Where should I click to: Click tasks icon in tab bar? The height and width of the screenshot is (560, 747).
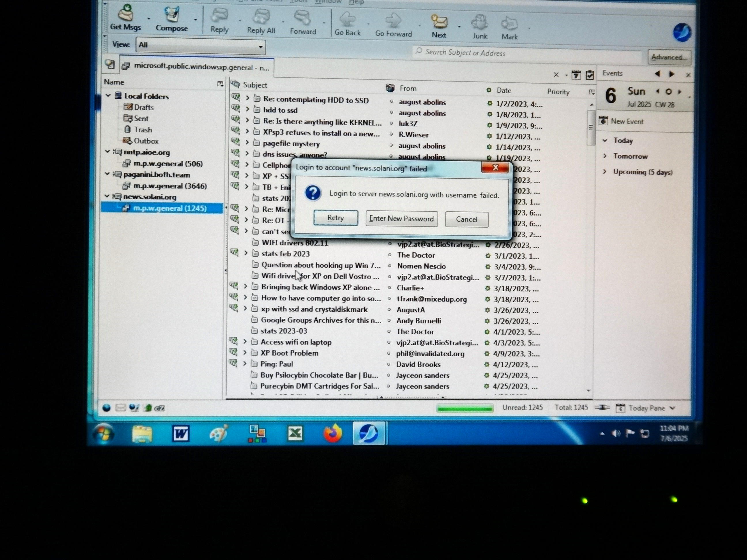pyautogui.click(x=590, y=75)
